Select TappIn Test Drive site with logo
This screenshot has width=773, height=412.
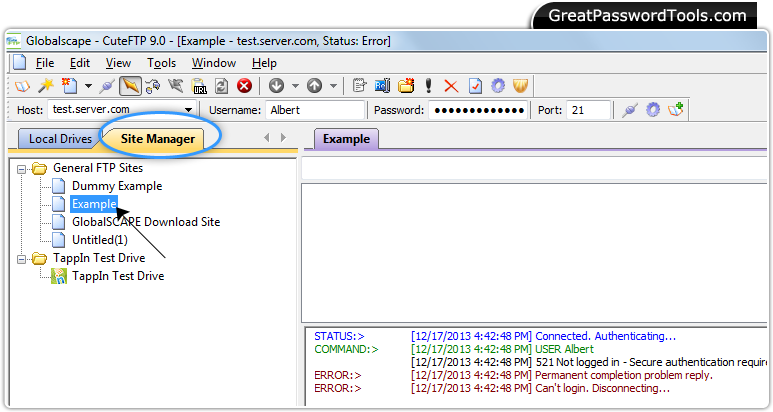pyautogui.click(x=118, y=276)
